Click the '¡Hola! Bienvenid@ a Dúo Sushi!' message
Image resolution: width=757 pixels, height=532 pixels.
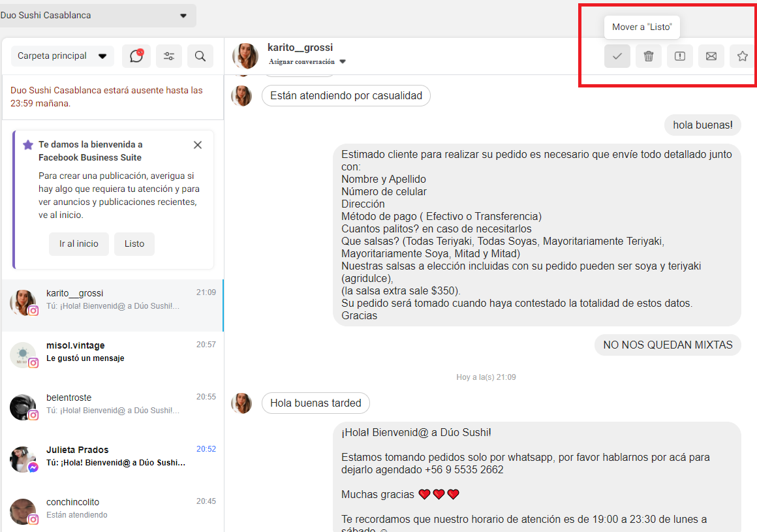537,478
